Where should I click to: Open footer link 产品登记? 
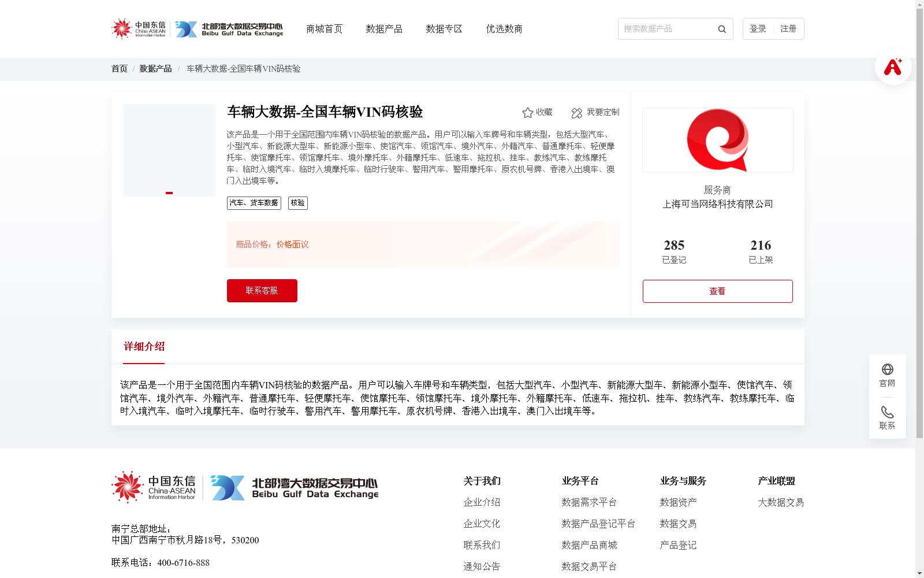tap(678, 545)
